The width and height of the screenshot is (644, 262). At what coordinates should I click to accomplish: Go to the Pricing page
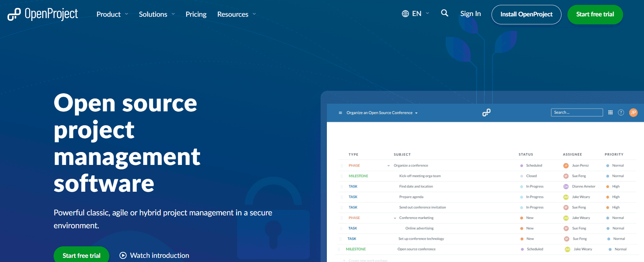pos(196,14)
